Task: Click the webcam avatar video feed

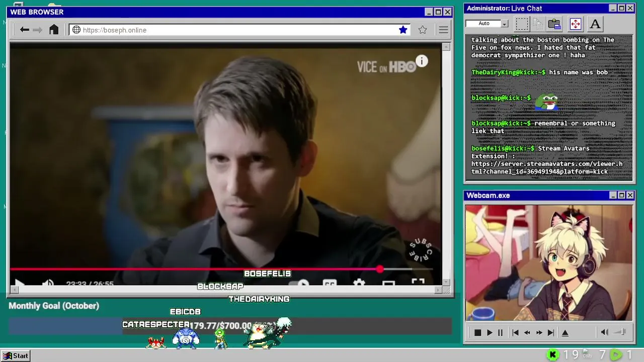Action: point(548,262)
